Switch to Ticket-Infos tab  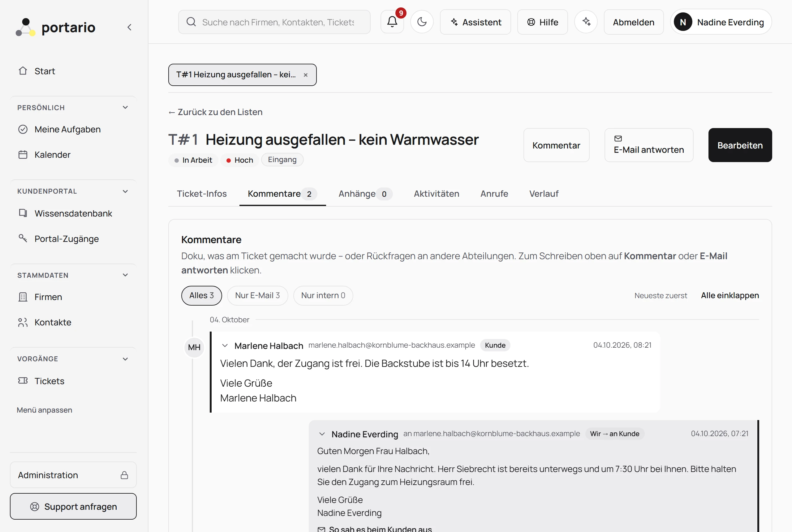202,194
